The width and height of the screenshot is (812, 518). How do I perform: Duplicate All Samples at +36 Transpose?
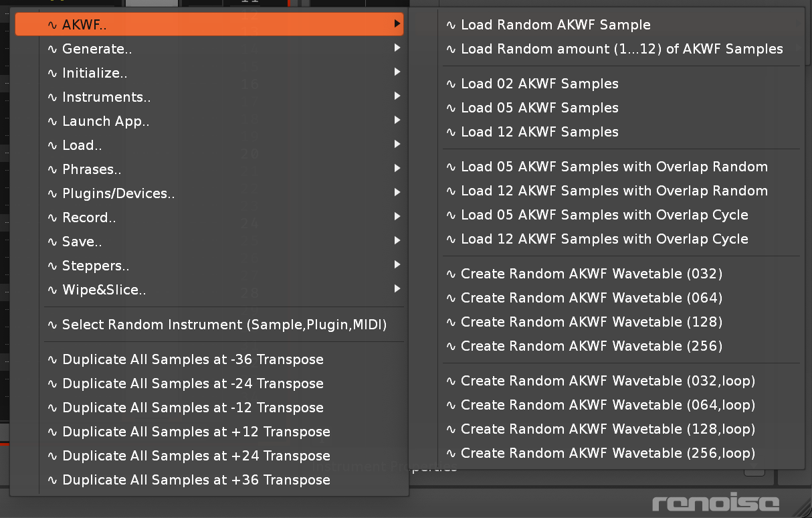209,480
